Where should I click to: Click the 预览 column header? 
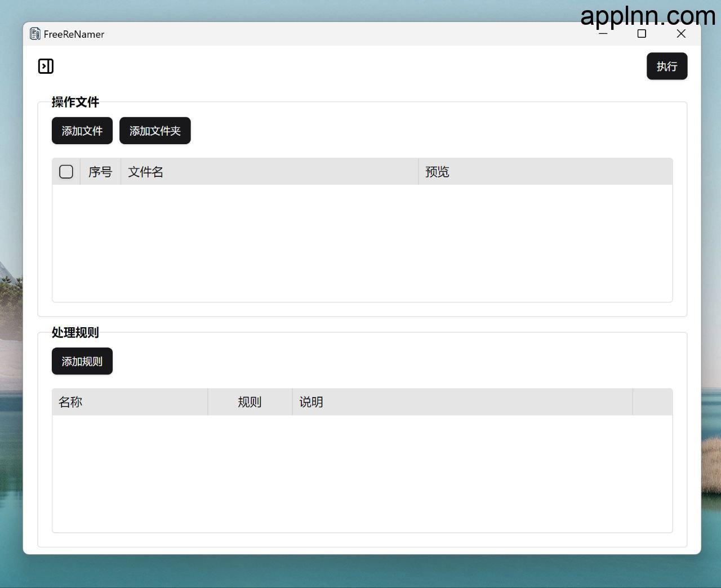[437, 172]
